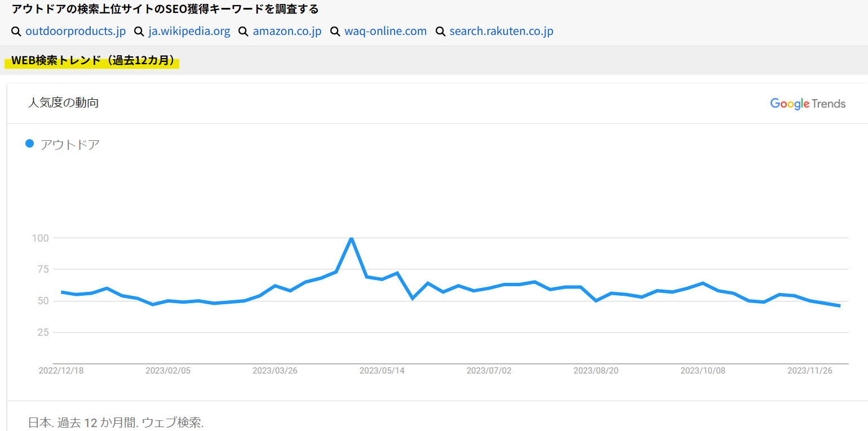The width and height of the screenshot is (868, 431).
Task: Click search icon beside search.rakuten.co.jp
Action: [441, 32]
